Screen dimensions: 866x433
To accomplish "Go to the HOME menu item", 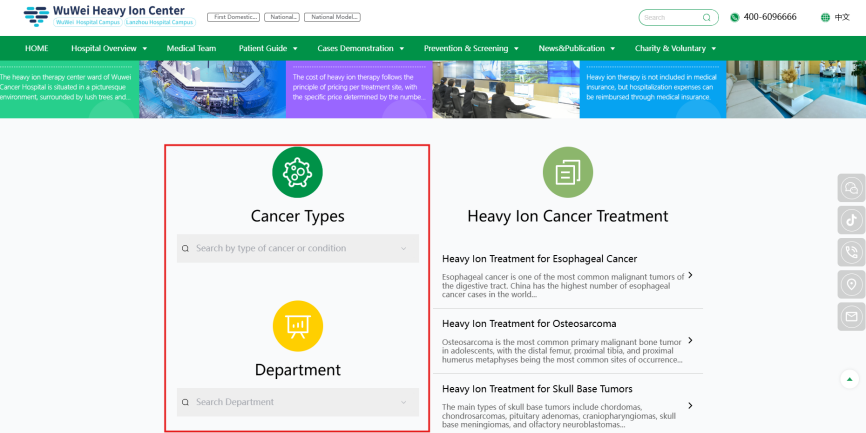I will [36, 48].
